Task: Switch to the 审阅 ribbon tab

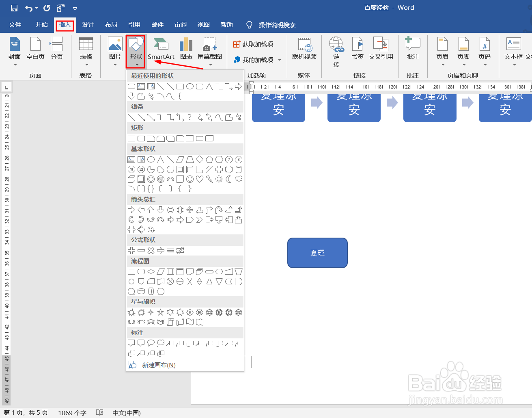Action: [x=180, y=25]
